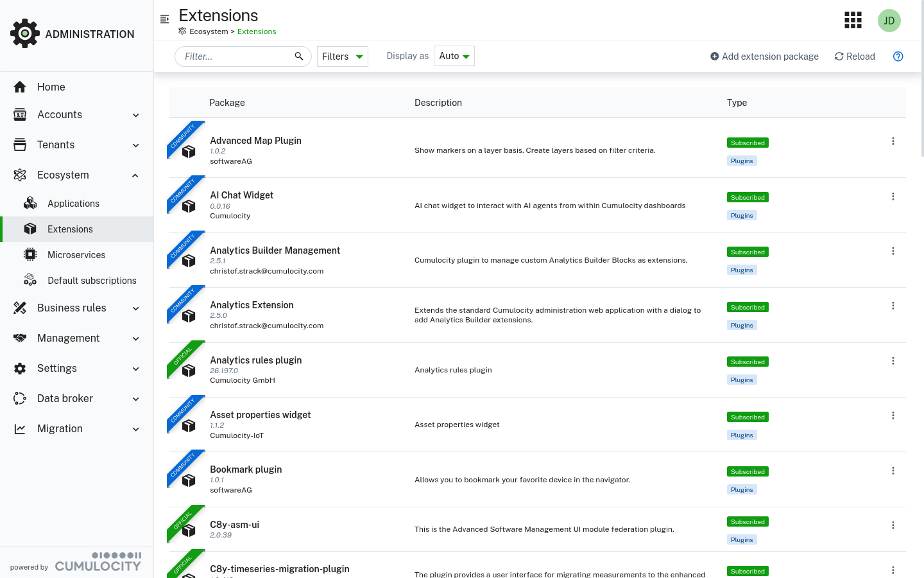Toggle the navigator collapse icon beside title
Screen dimensions: 924x578
pos(165,19)
